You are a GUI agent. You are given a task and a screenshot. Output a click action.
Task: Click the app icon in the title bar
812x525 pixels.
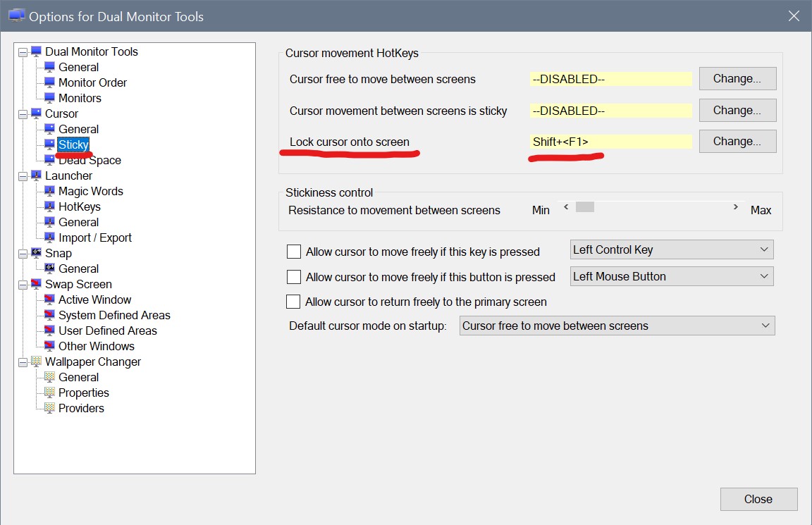click(17, 16)
